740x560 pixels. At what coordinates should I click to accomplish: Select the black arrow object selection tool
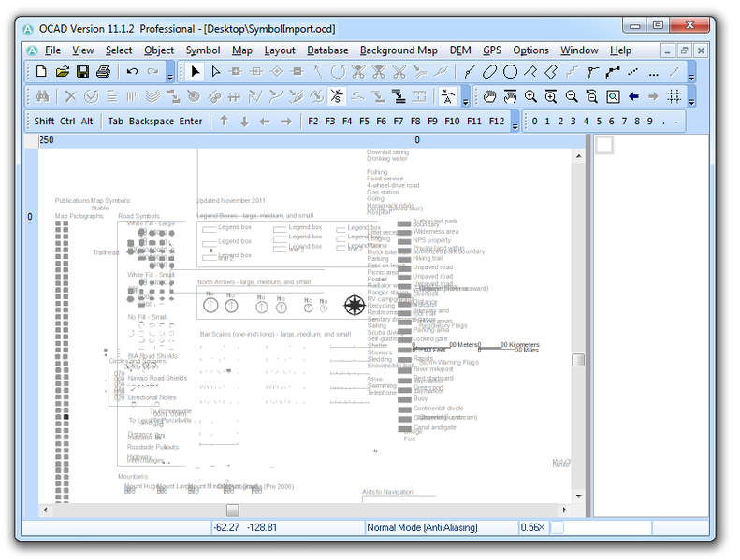195,72
